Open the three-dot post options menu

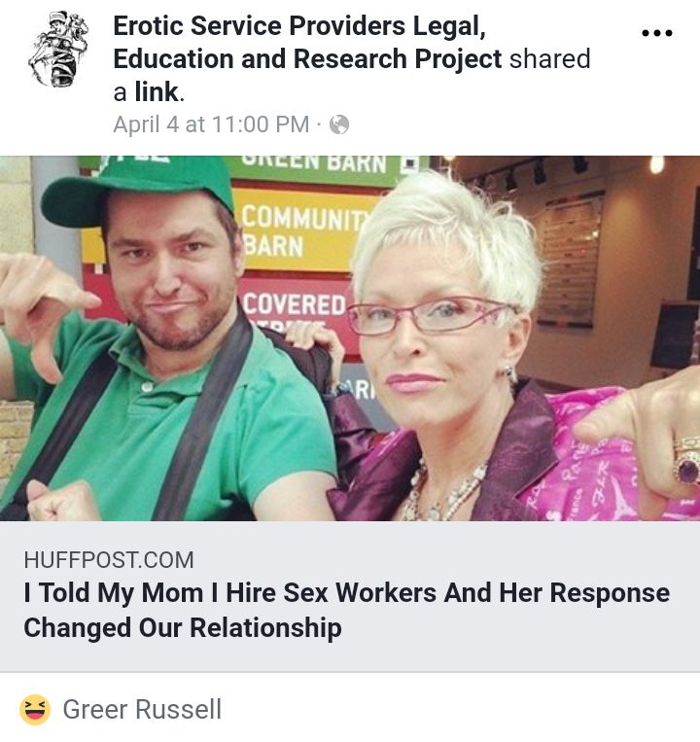point(657,33)
